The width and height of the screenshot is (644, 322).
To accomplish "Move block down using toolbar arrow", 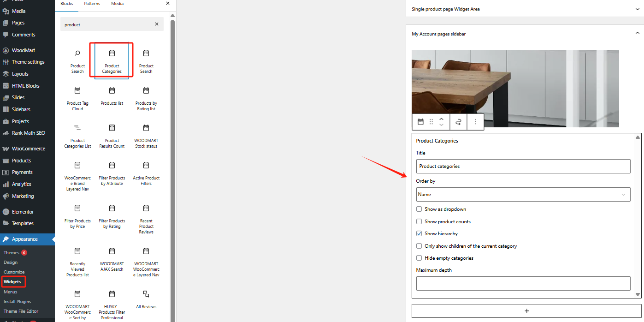I will pos(441,125).
